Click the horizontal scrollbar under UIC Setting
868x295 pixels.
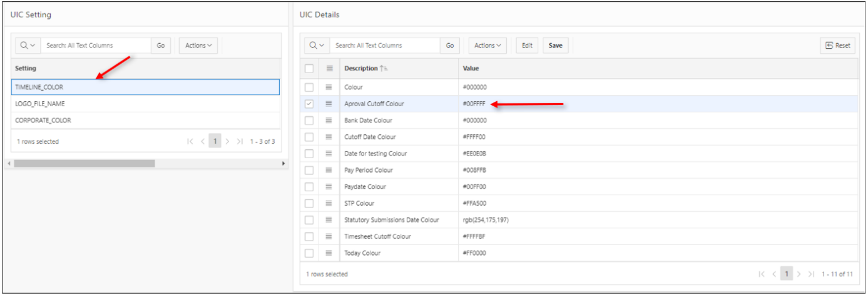[x=84, y=164]
